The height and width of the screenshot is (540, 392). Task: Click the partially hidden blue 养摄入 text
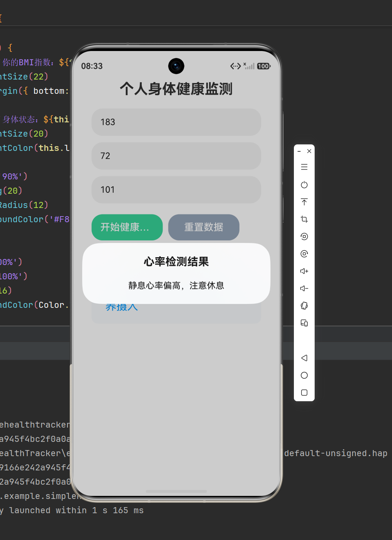pos(121,307)
